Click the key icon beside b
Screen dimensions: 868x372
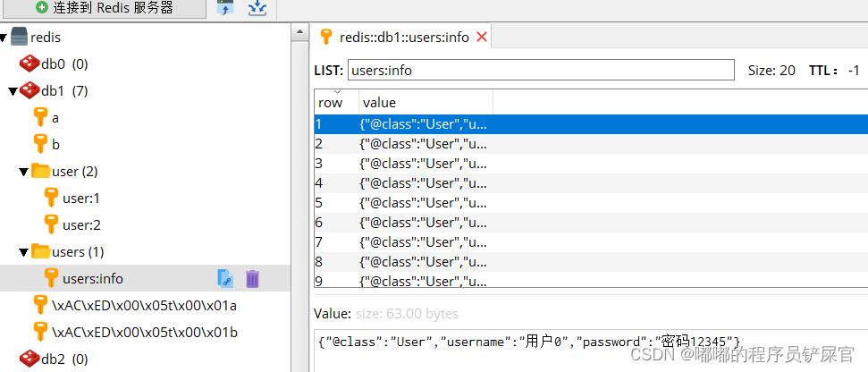40,144
